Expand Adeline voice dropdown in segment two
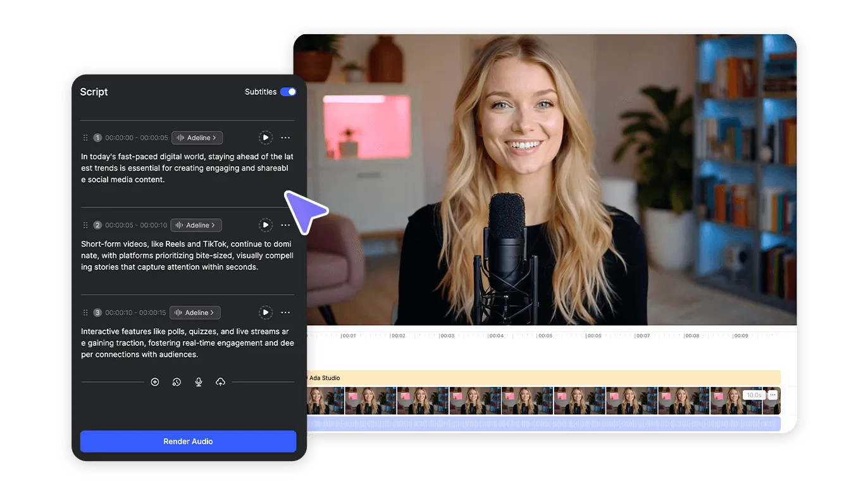 pos(196,225)
